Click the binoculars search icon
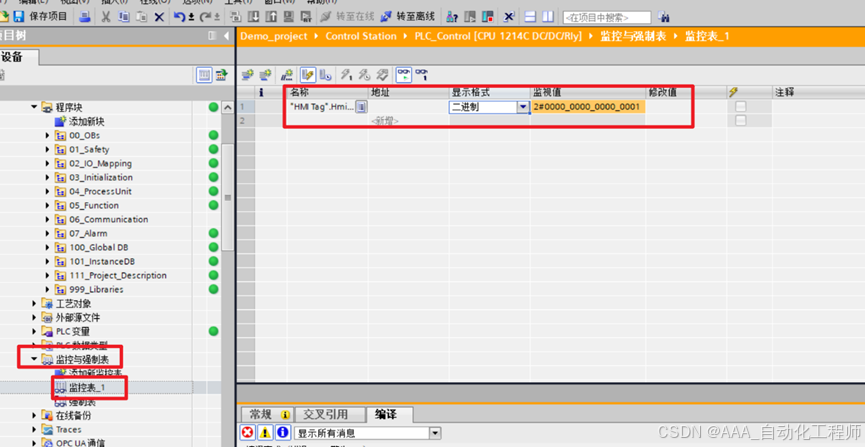The height and width of the screenshot is (447, 865). (664, 17)
